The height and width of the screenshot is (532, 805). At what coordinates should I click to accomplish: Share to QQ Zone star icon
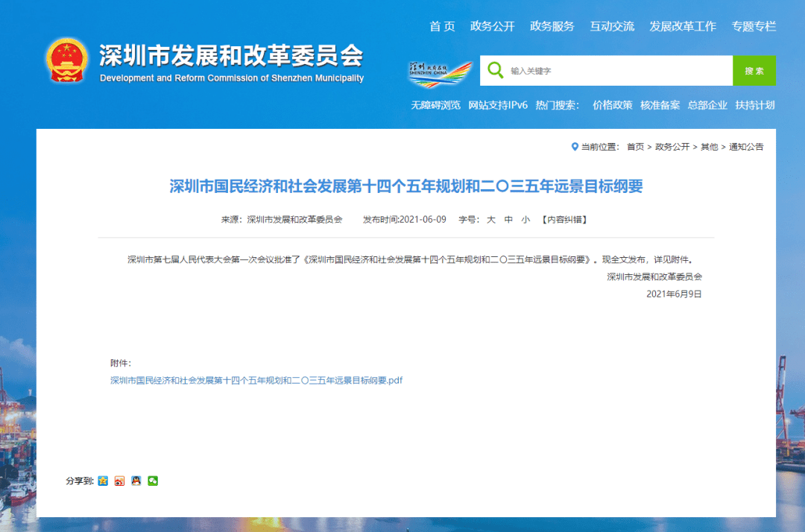click(103, 481)
